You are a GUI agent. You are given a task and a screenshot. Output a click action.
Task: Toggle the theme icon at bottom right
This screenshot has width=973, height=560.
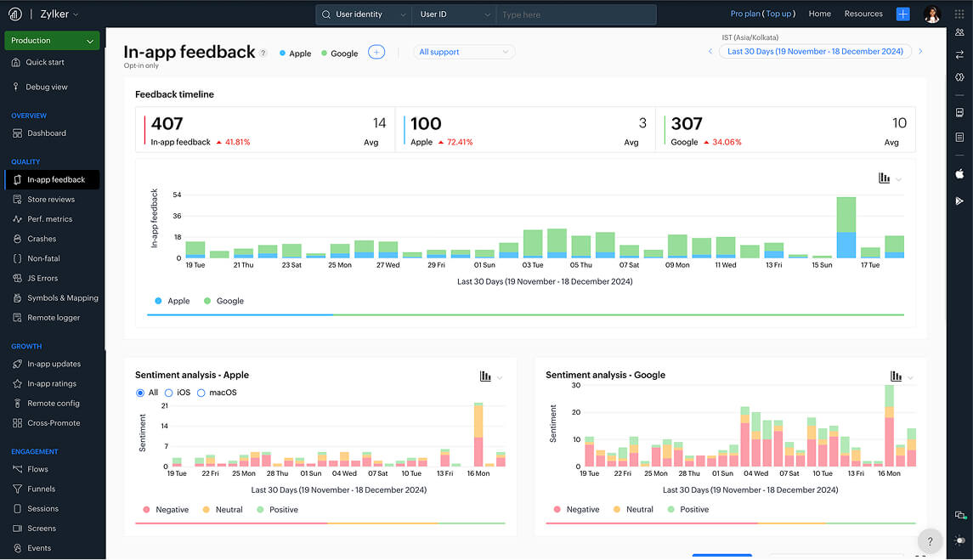tap(960, 540)
